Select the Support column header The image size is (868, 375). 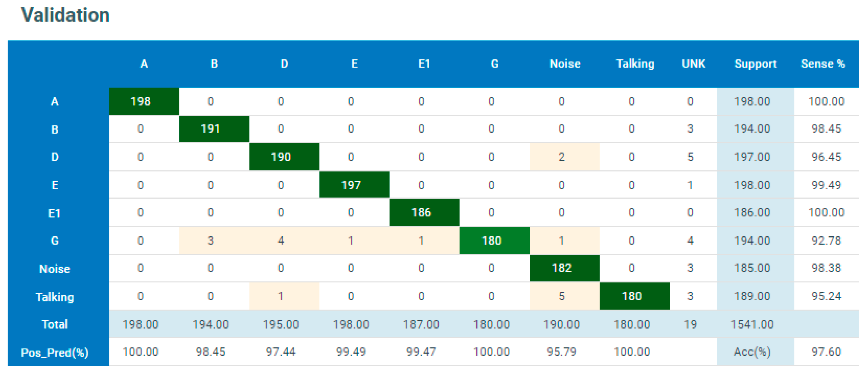click(755, 64)
